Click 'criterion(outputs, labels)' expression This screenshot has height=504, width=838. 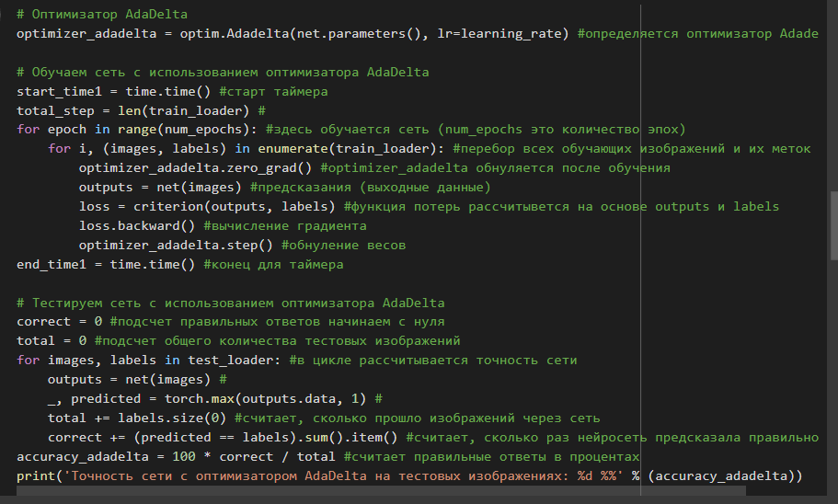(x=234, y=206)
